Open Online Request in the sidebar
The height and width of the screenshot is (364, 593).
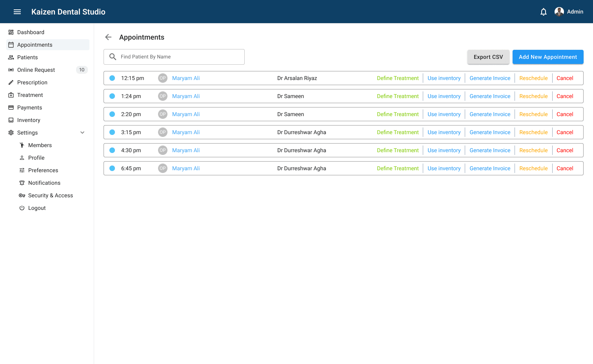pos(36,70)
